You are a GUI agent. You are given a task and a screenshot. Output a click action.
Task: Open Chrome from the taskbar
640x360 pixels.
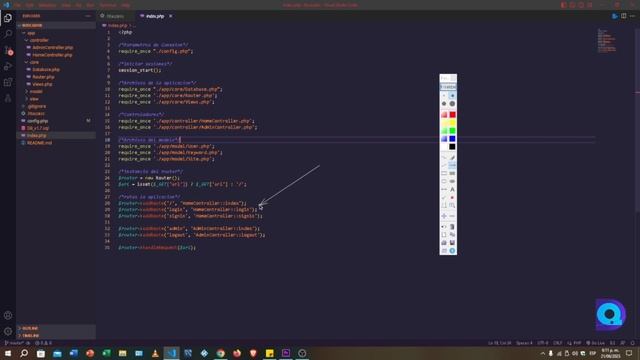tap(220, 353)
